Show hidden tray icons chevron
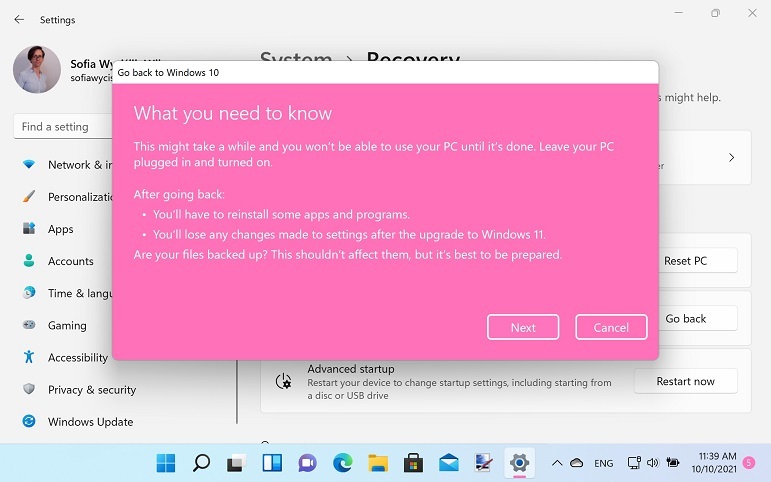 click(557, 463)
